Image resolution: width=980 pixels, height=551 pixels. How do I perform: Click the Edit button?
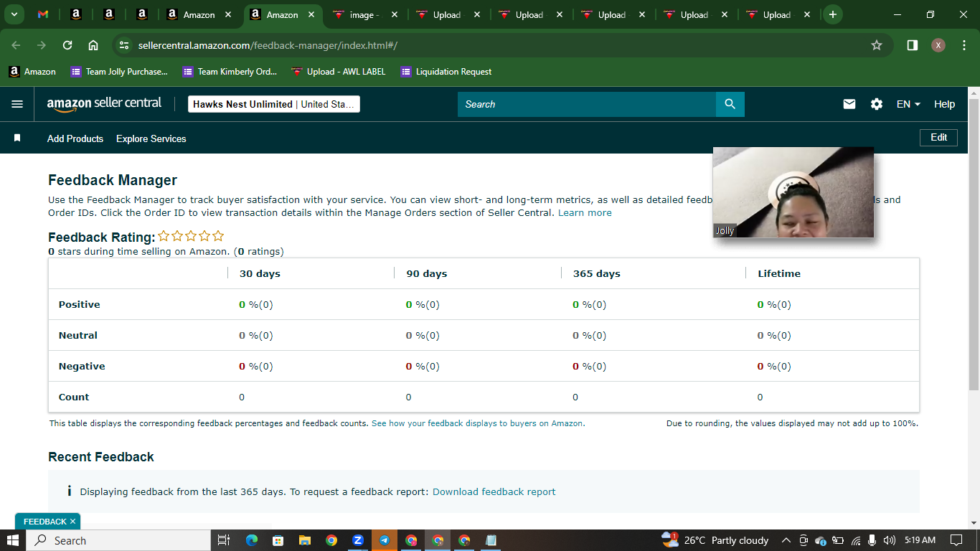[938, 137]
